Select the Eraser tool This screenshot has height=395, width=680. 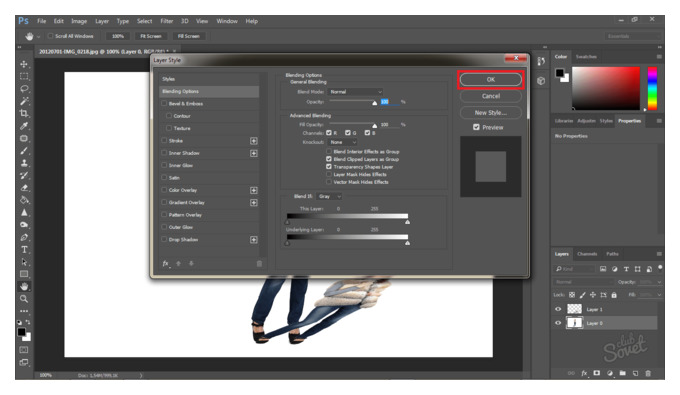24,188
